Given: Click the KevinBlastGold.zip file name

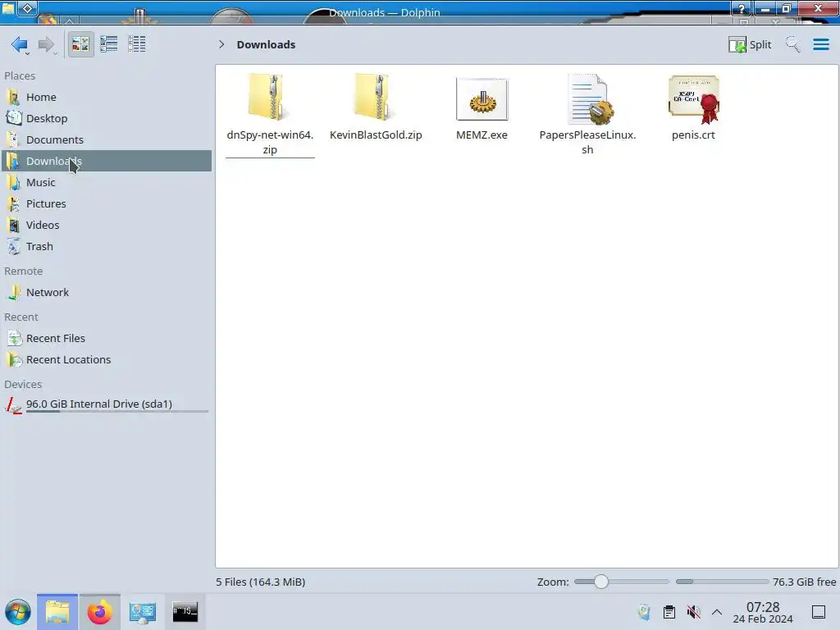Looking at the screenshot, I should 376,135.
